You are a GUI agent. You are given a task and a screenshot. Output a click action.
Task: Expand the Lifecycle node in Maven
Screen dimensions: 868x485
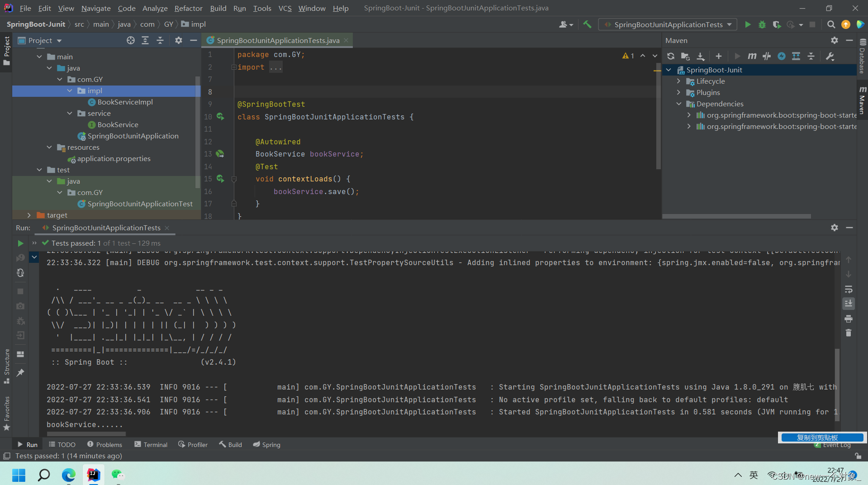coord(678,81)
